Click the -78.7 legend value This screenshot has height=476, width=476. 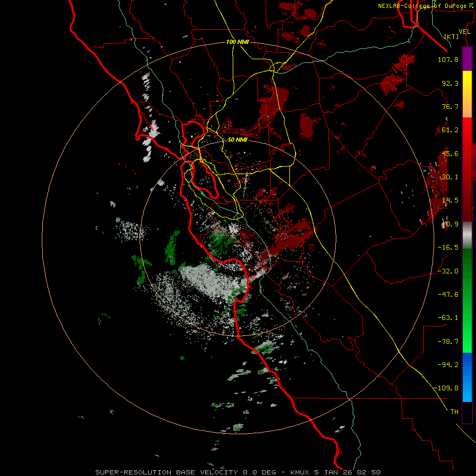point(448,342)
